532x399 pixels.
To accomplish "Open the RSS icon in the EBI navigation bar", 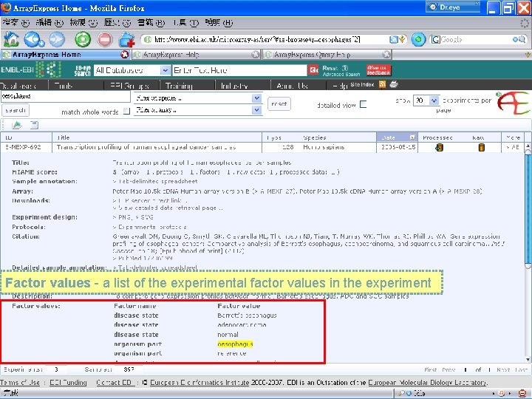I will 383,84.
